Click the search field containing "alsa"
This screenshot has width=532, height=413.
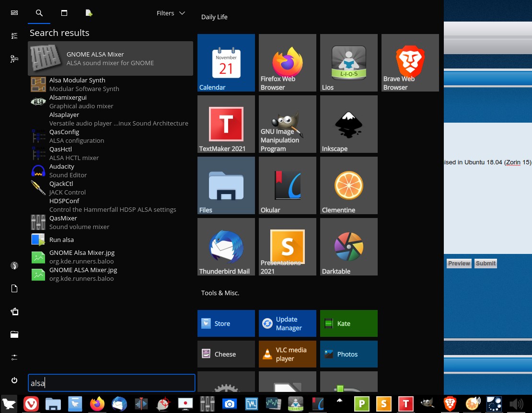111,383
